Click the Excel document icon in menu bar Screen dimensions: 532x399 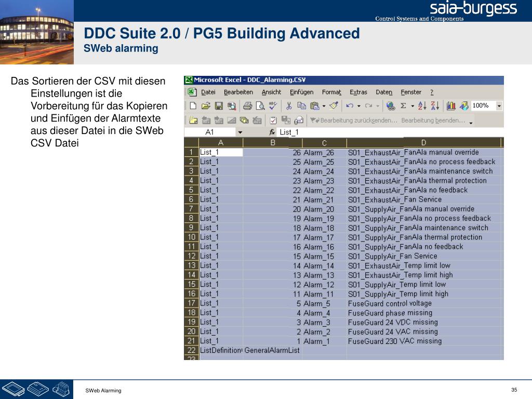[192, 92]
